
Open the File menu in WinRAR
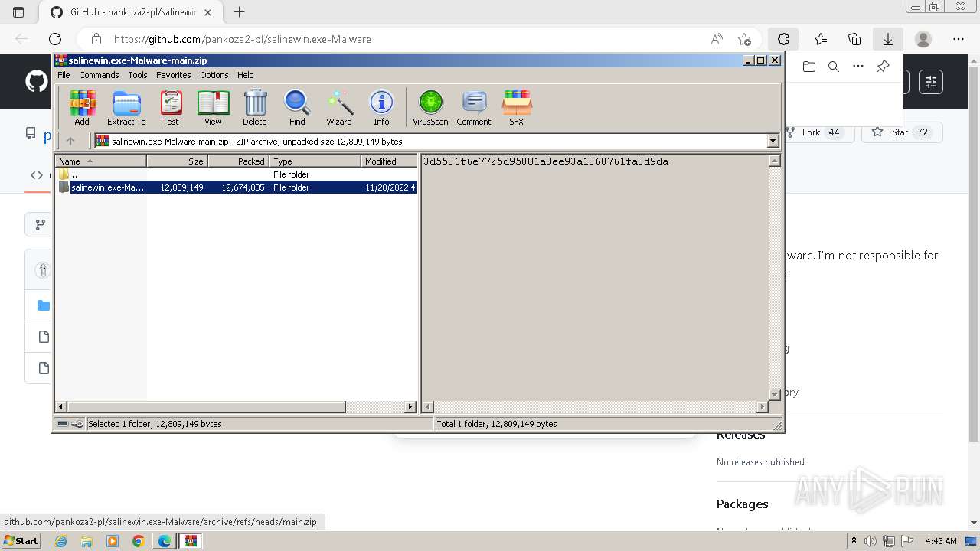click(64, 75)
